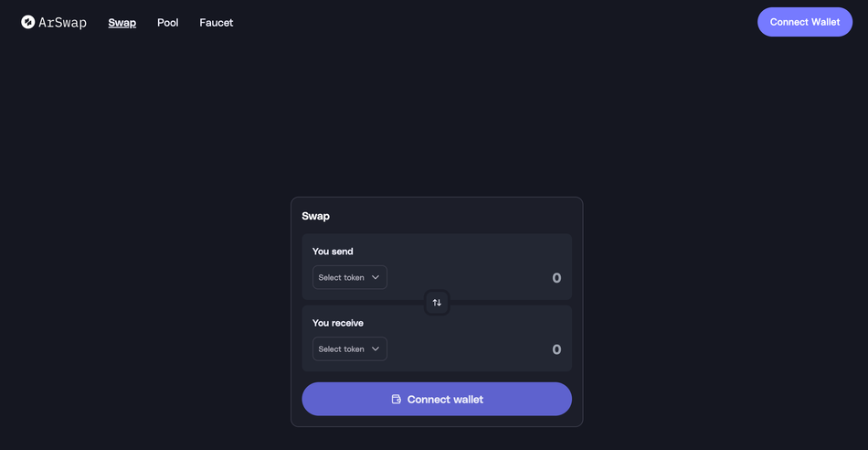Screen dimensions: 868x450
Task: Click the swap direction arrows icon
Action: point(437,303)
